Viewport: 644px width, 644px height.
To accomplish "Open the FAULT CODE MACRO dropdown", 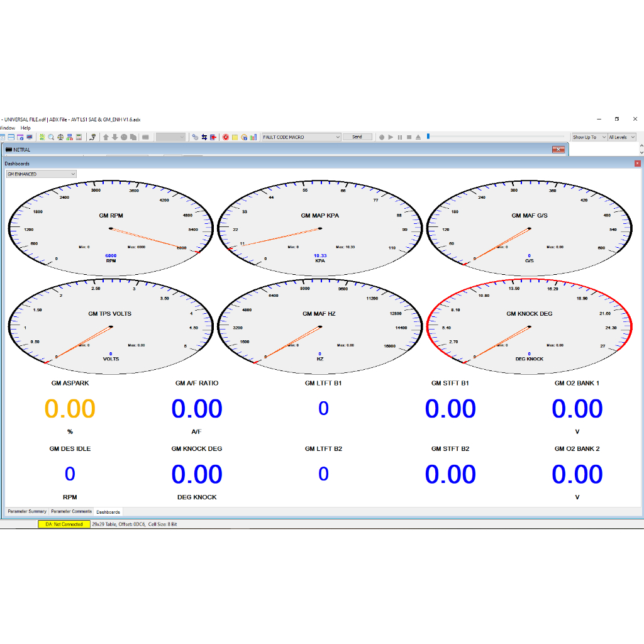I will [x=301, y=137].
